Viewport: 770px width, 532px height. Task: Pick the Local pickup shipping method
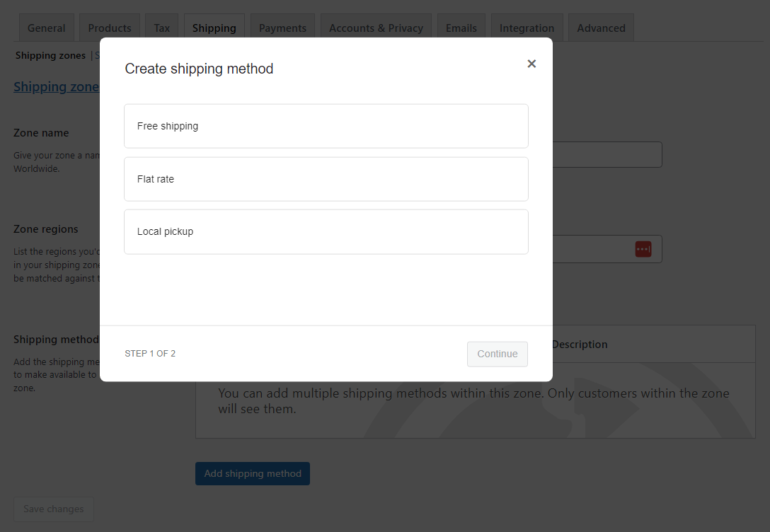(326, 231)
